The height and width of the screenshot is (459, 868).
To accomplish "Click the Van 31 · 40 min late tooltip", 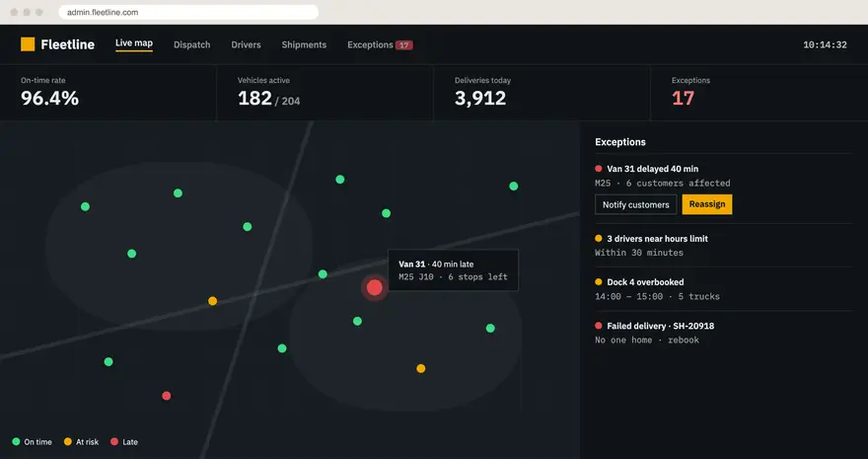I will 453,270.
